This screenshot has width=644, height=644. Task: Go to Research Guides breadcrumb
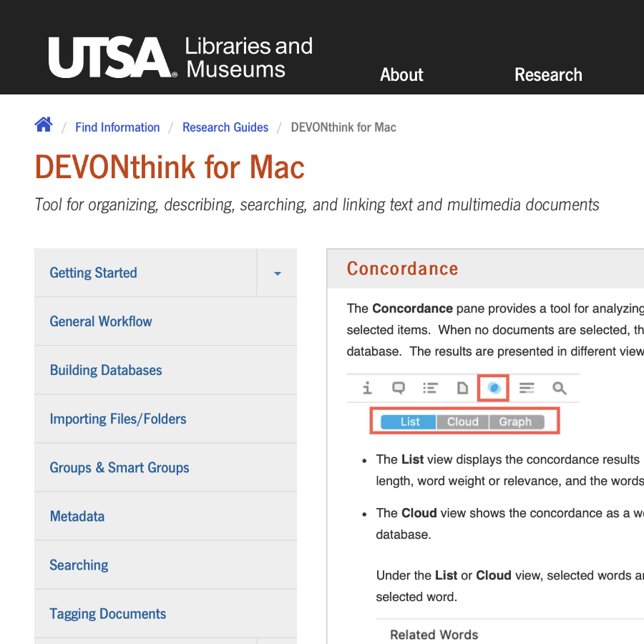[x=225, y=127]
